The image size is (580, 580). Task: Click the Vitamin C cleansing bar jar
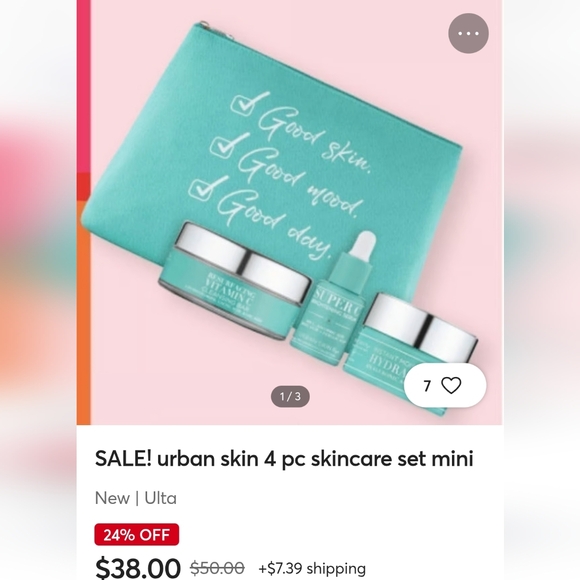[x=236, y=280]
